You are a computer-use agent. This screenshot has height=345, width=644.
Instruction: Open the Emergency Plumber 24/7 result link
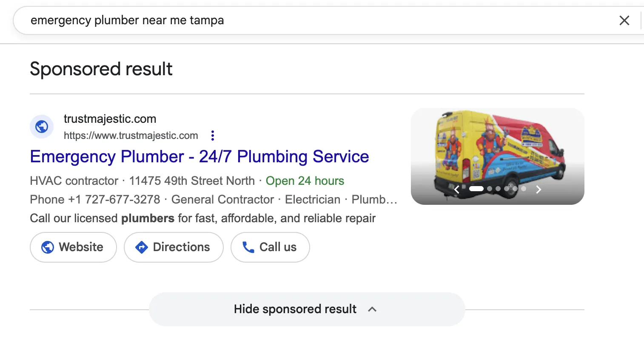coord(199,156)
